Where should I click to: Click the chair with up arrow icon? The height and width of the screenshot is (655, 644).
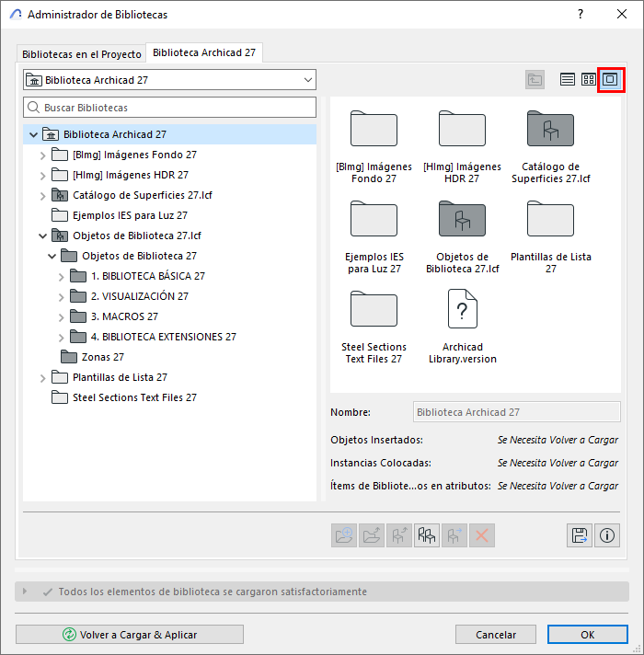399,535
